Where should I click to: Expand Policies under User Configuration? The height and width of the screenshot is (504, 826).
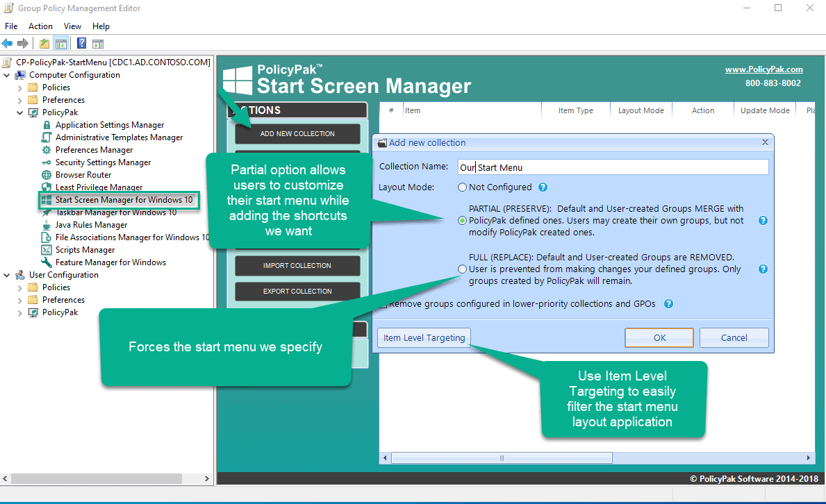click(20, 287)
